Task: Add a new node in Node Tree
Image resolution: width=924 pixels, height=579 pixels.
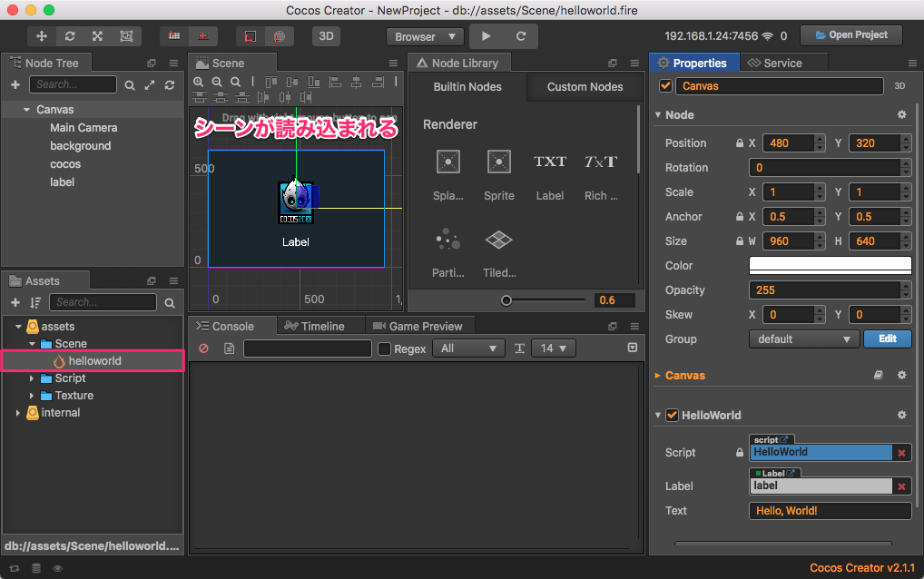Action: [x=15, y=84]
